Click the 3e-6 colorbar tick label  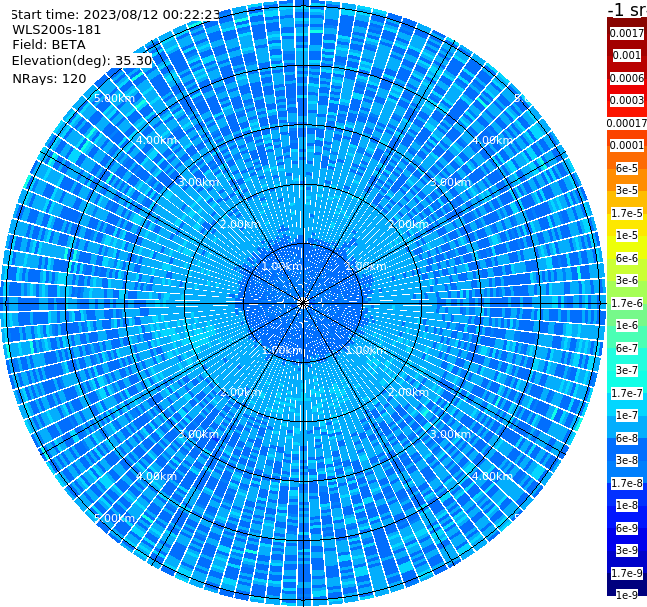point(627,280)
